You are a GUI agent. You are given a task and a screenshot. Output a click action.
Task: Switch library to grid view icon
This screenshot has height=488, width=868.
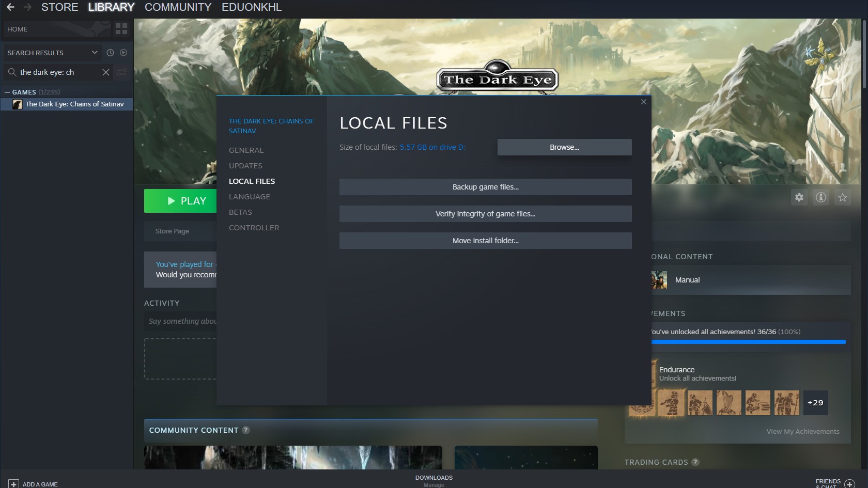[121, 29]
